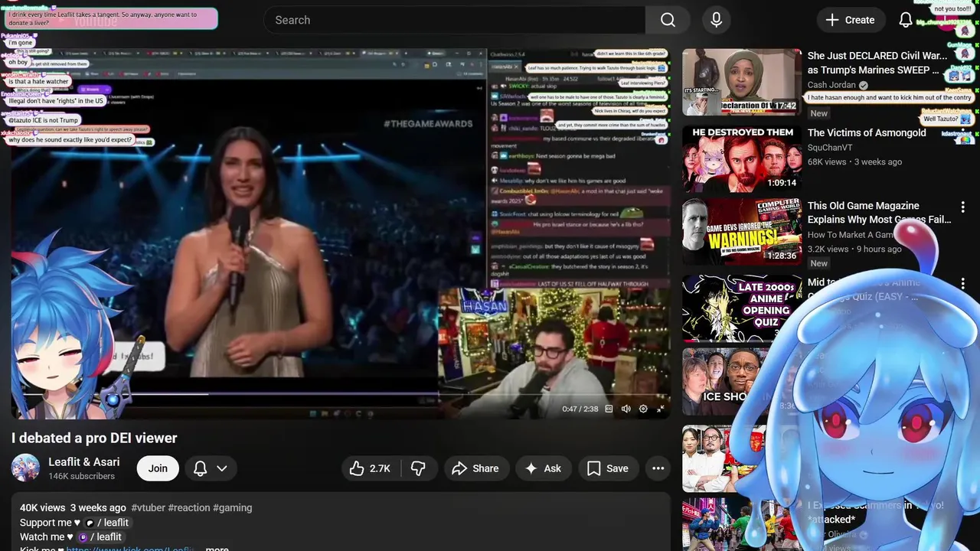The width and height of the screenshot is (980, 551).
Task: Open 'She Just DECLARED Civil War' video thumbnail
Action: [x=741, y=82]
